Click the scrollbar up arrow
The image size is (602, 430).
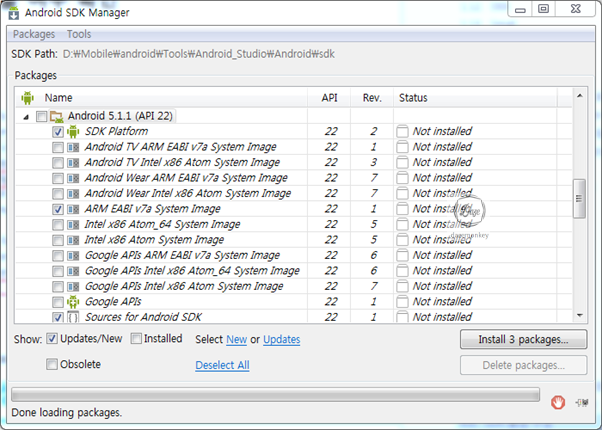[x=579, y=96]
